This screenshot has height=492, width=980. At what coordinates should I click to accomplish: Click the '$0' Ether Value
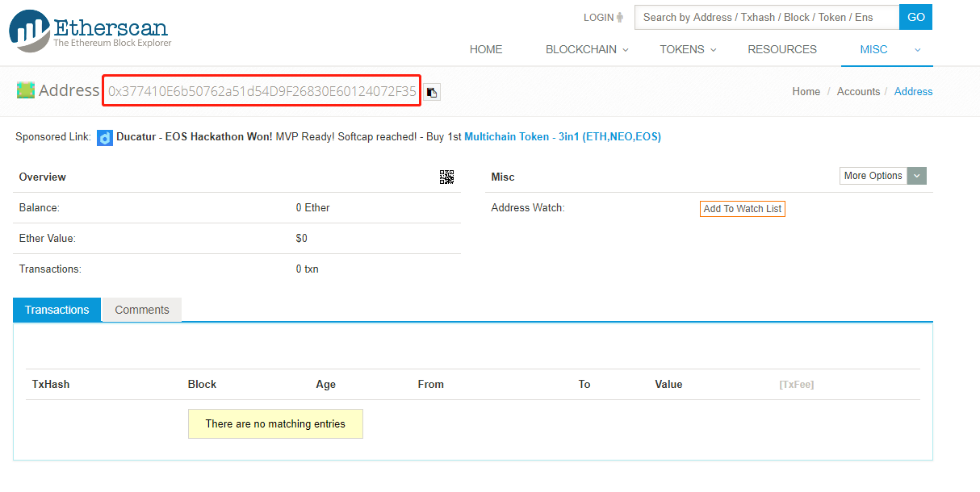coord(302,239)
